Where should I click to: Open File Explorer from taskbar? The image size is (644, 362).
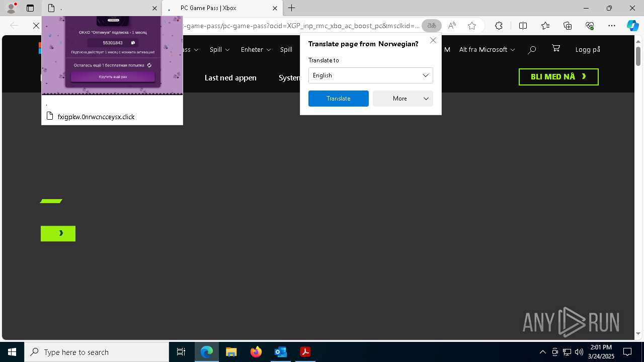[231, 352]
